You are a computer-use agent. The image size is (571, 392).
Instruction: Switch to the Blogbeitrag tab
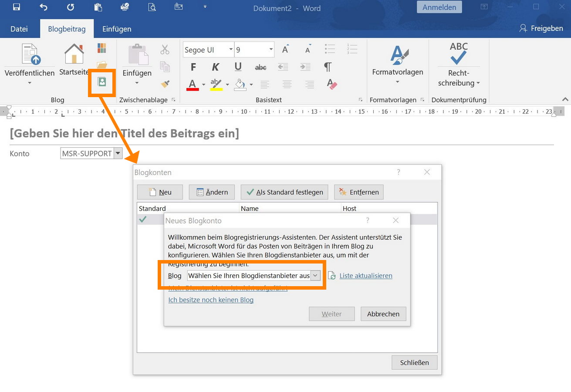click(67, 29)
